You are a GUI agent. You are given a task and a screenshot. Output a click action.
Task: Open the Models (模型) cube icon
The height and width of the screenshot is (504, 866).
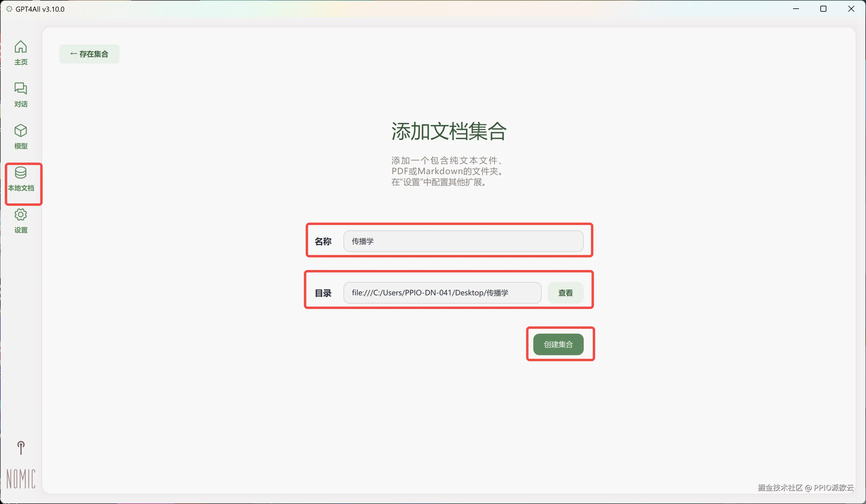tap(21, 130)
